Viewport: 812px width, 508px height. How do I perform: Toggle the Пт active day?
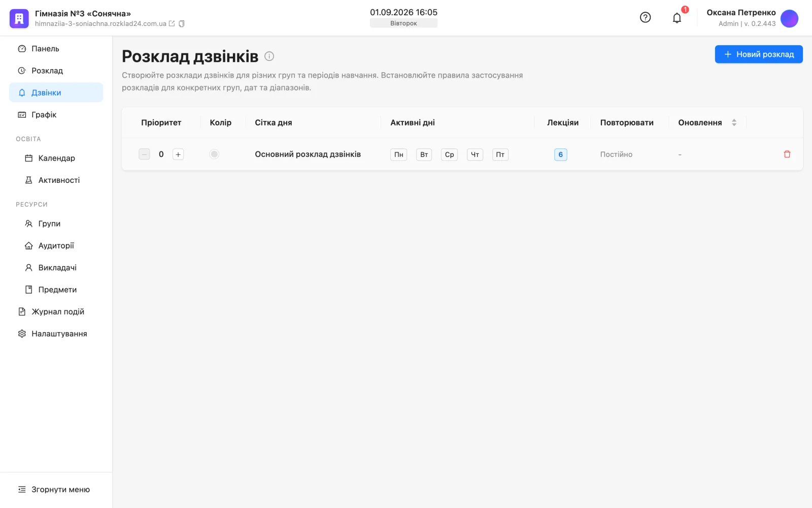point(500,154)
